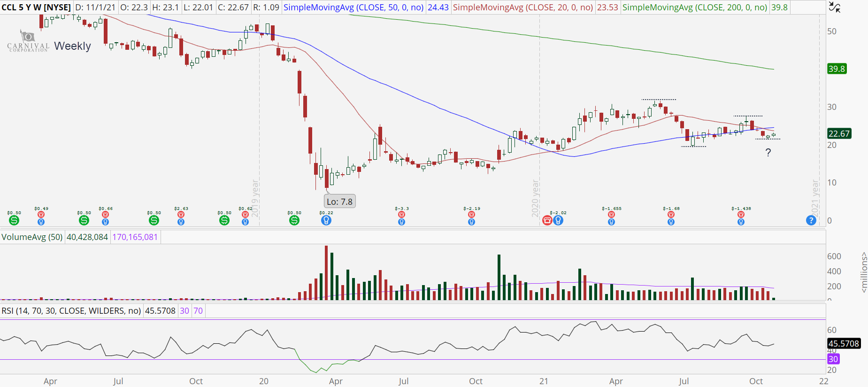This screenshot has height=387, width=868.
Task: Click the VolumeAvg (50) study label
Action: point(32,237)
